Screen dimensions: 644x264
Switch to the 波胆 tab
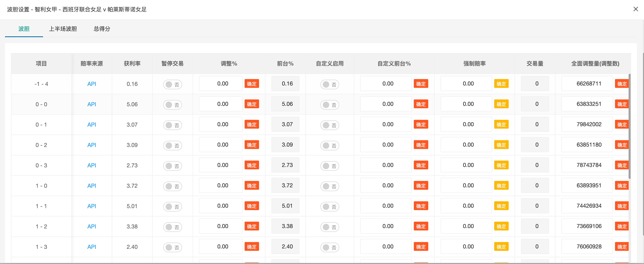24,29
